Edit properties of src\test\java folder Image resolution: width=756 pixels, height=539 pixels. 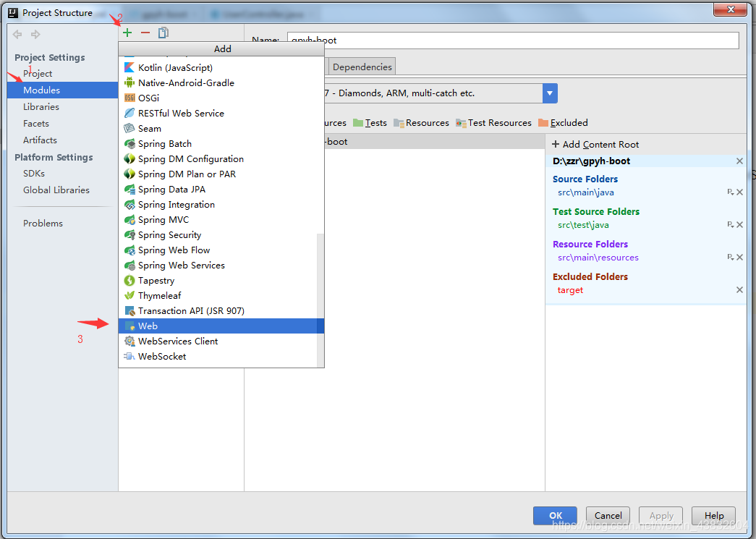coord(731,225)
